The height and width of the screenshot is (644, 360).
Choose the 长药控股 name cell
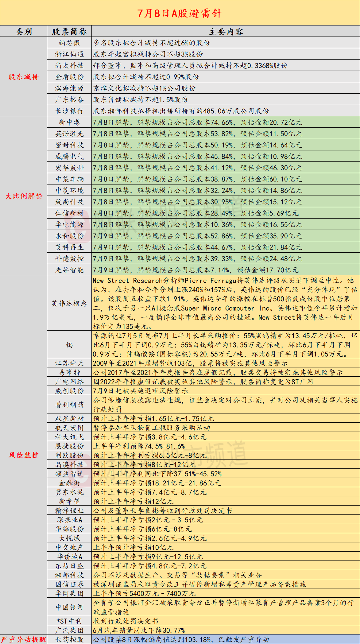(69, 639)
